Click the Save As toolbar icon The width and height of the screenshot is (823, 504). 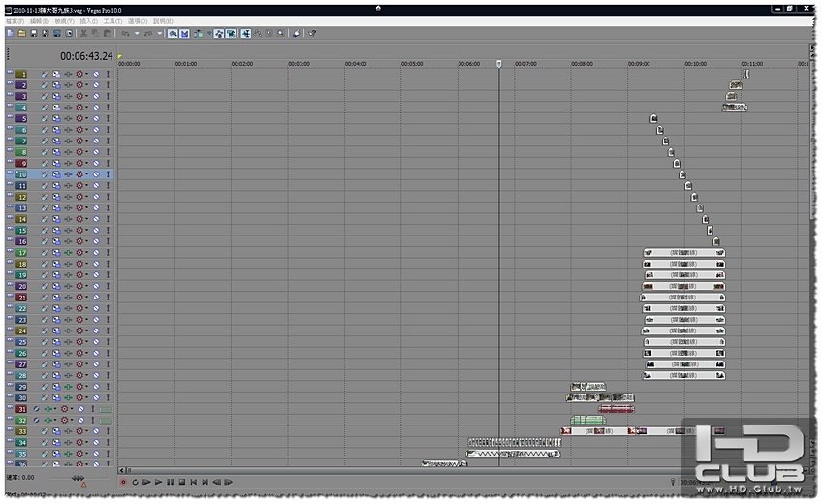click(x=46, y=33)
